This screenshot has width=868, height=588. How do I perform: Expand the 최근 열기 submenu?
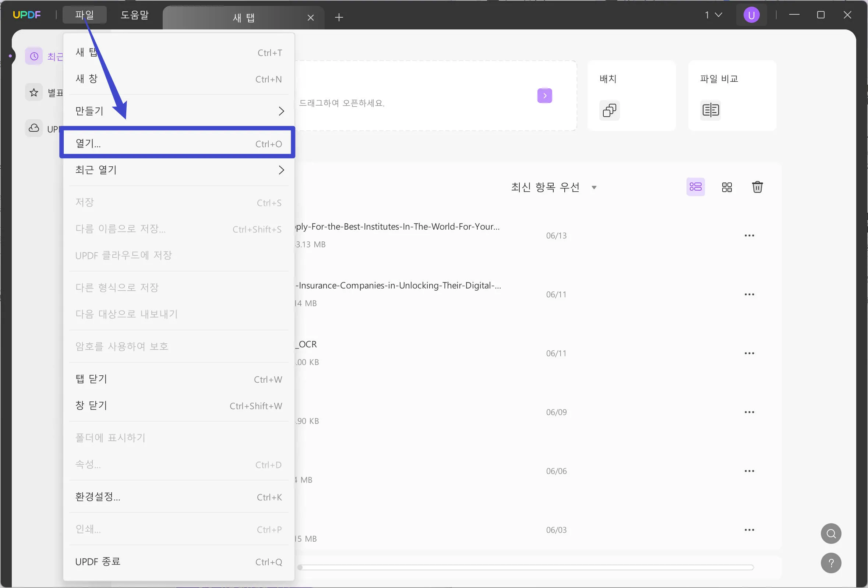[179, 170]
